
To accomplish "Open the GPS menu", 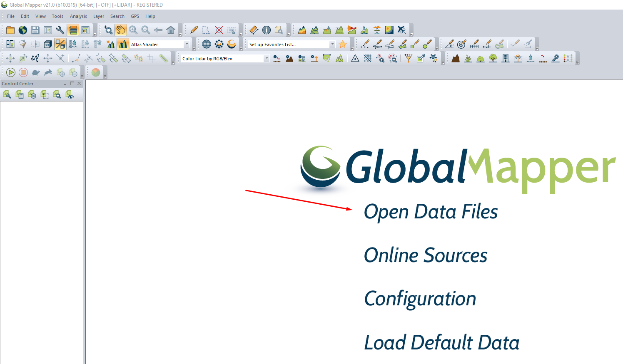I will pos(135,16).
